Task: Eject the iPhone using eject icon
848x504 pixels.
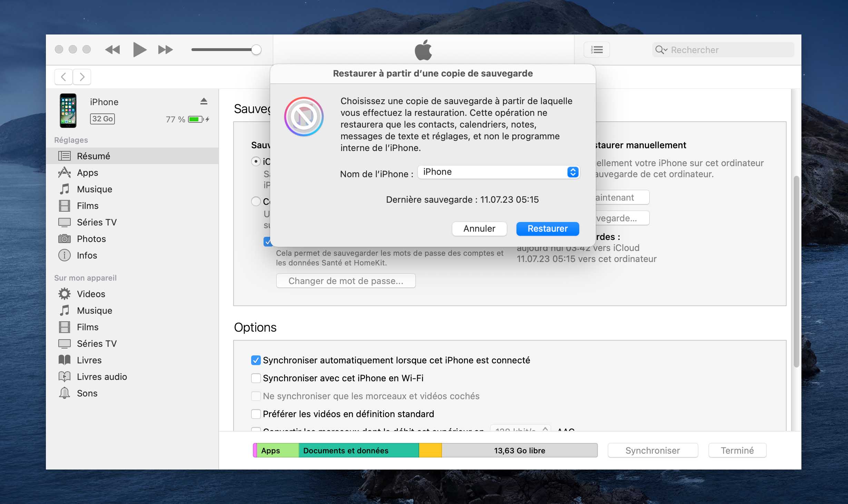Action: [x=204, y=101]
